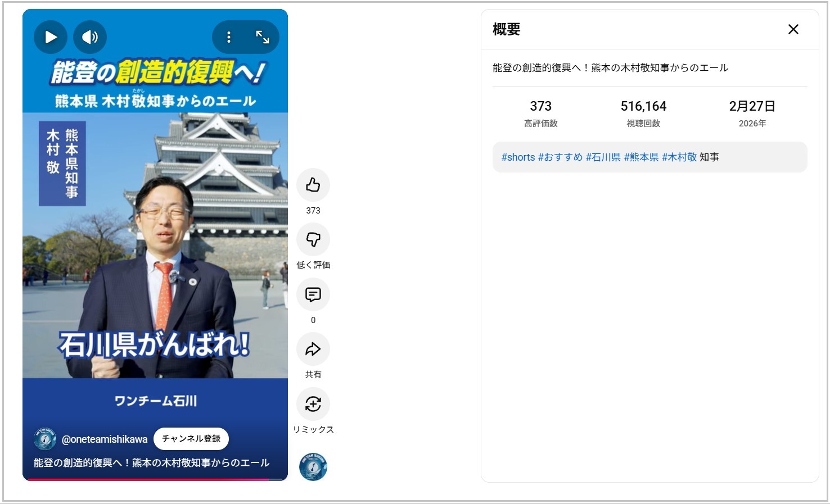
Task: Like the video with thumbs up
Action: click(x=313, y=185)
